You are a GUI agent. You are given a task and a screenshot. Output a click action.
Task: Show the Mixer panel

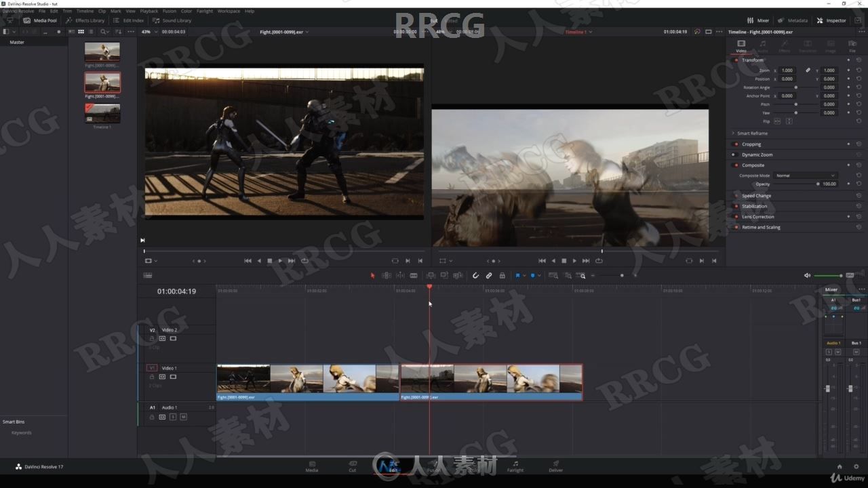tap(758, 20)
